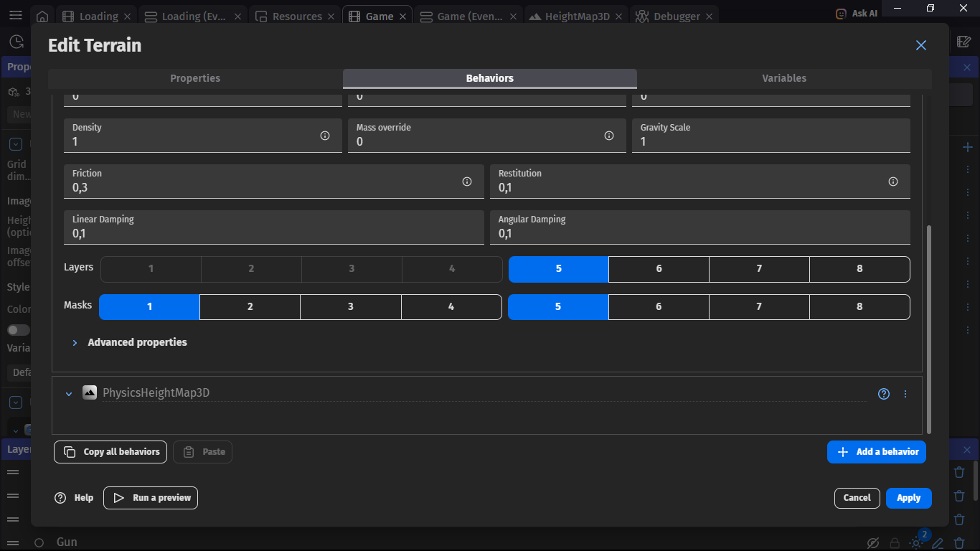Viewport: 980px width, 551px height.
Task: Enable Masks button 3
Action: pyautogui.click(x=350, y=307)
